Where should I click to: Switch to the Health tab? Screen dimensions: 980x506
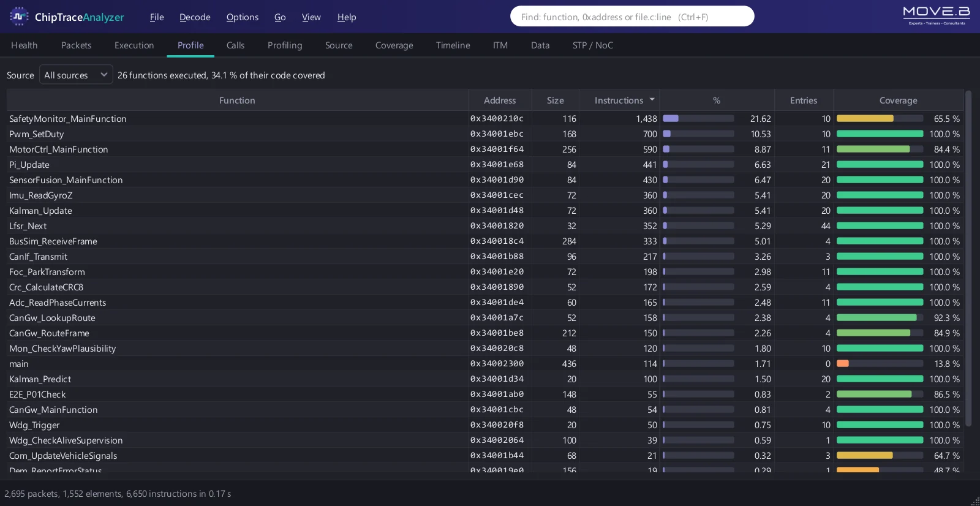click(x=24, y=45)
